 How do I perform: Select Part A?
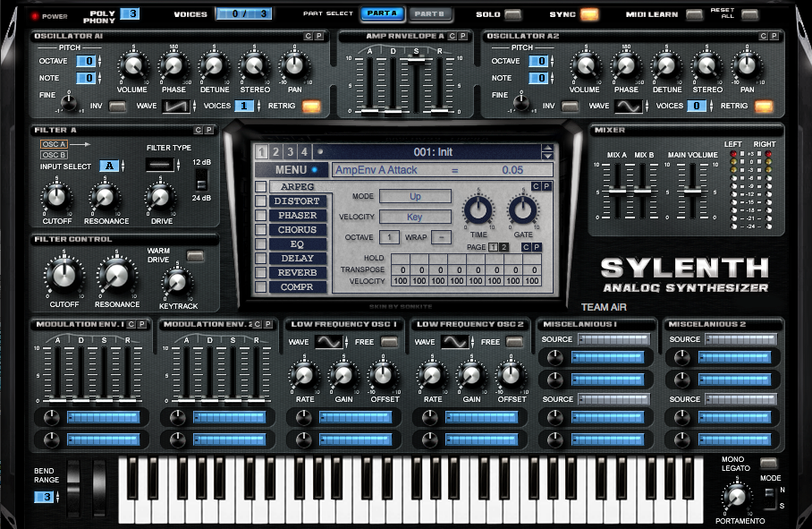tap(382, 13)
